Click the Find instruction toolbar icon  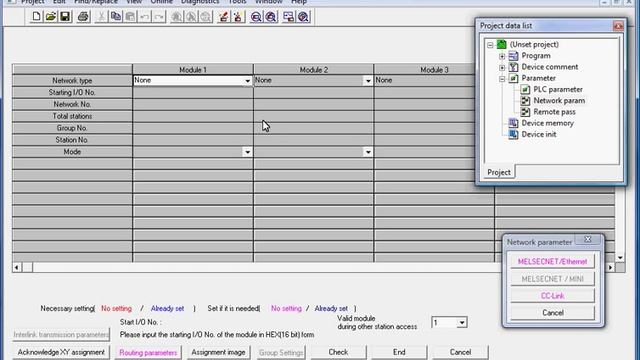click(x=191, y=17)
